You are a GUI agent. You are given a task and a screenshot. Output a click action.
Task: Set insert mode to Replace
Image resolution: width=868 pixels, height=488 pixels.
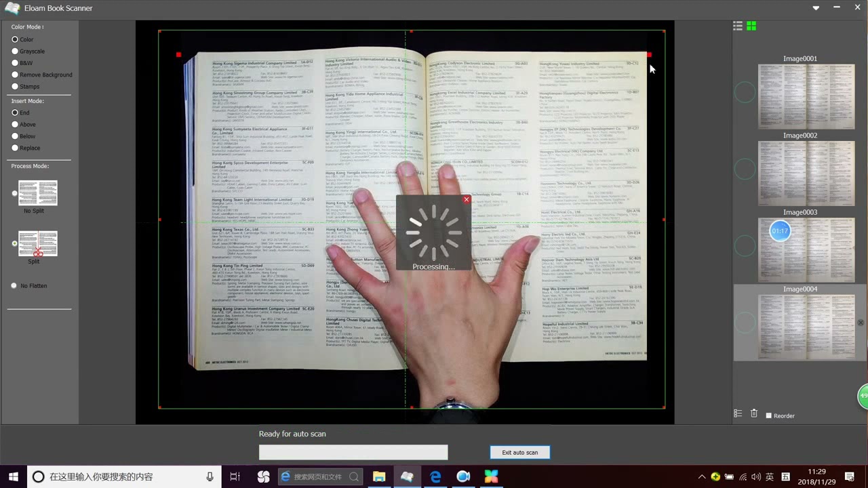tap(15, 148)
